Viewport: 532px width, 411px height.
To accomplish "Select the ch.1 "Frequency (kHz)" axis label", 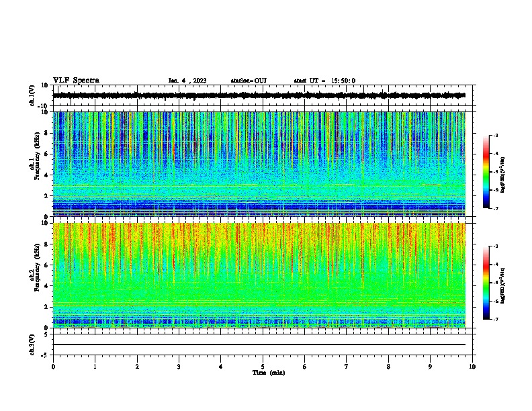I will coord(37,156).
